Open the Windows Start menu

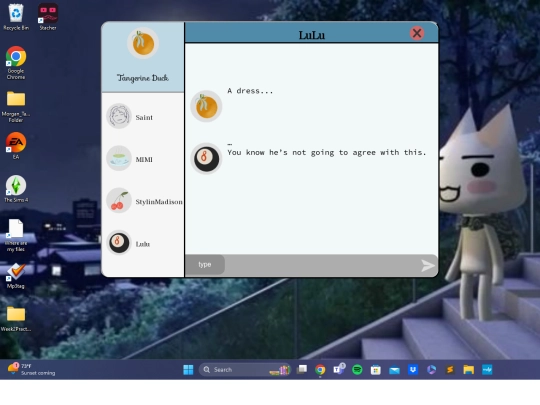[188, 370]
